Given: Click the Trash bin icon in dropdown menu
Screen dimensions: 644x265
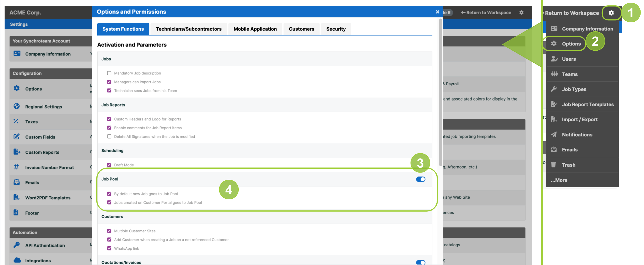Looking at the screenshot, I should coord(554,164).
